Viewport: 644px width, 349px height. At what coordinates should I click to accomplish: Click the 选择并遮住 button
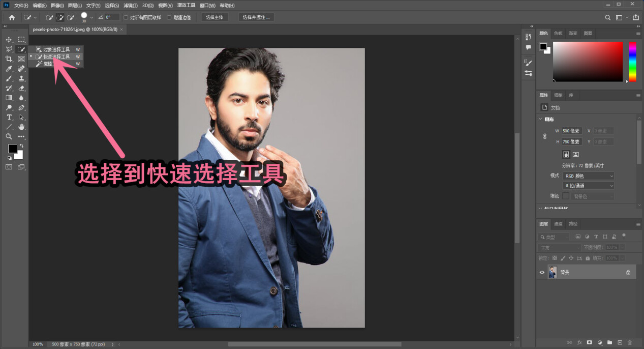pos(257,17)
